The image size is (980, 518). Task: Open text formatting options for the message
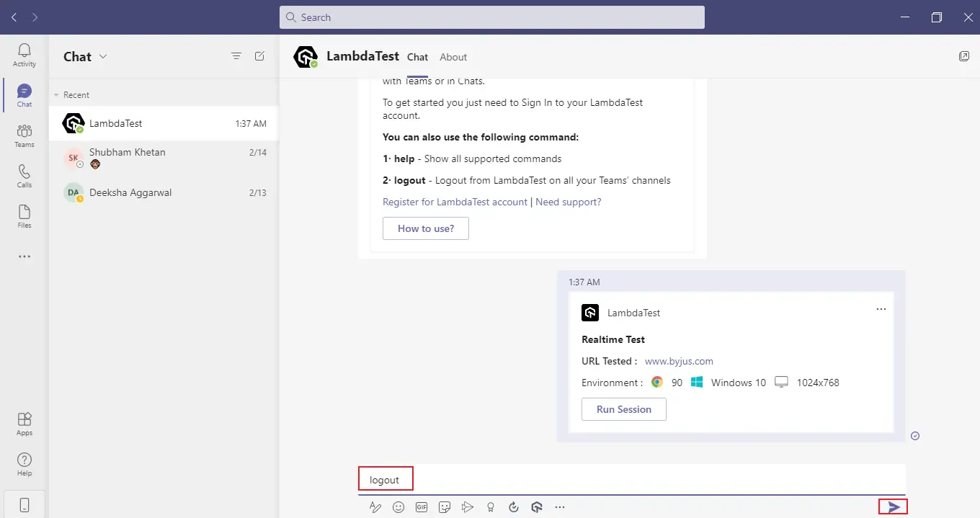[x=375, y=506]
